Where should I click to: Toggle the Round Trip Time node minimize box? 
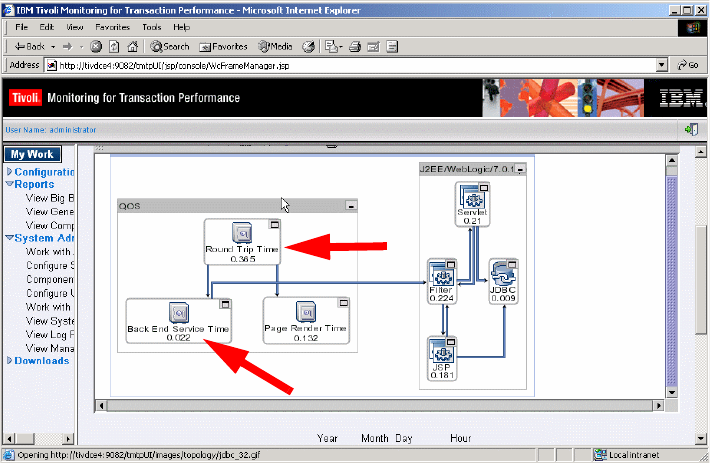[274, 224]
